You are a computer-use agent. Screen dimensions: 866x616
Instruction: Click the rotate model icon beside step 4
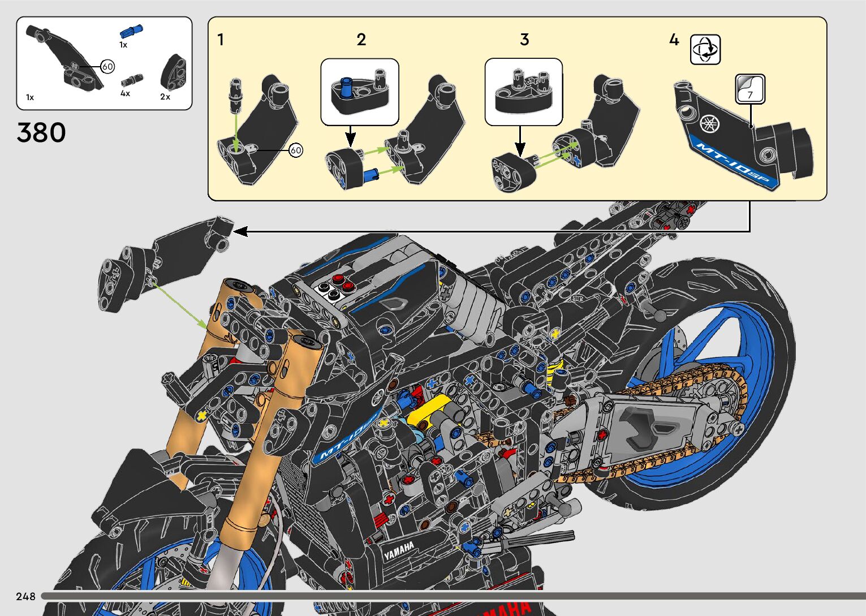pyautogui.click(x=705, y=49)
